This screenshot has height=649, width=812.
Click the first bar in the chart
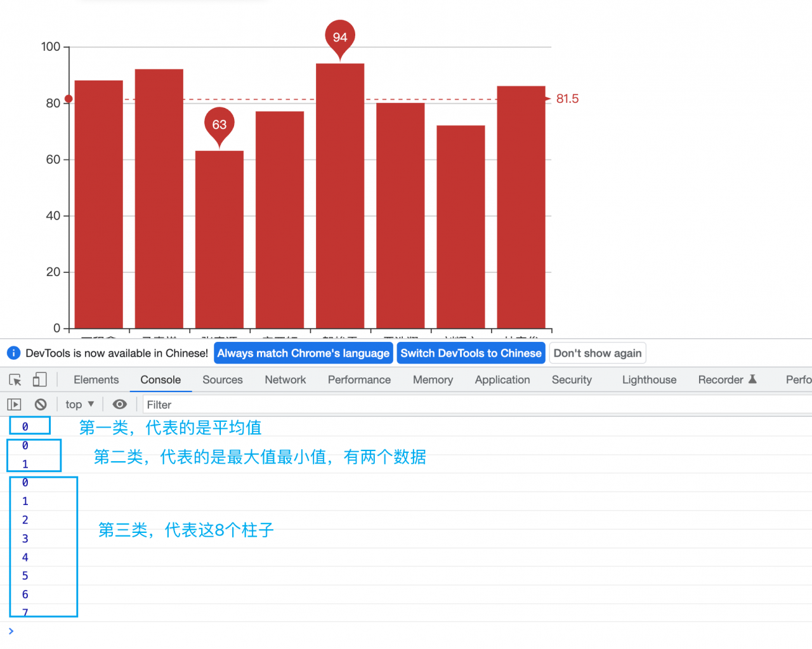99,204
